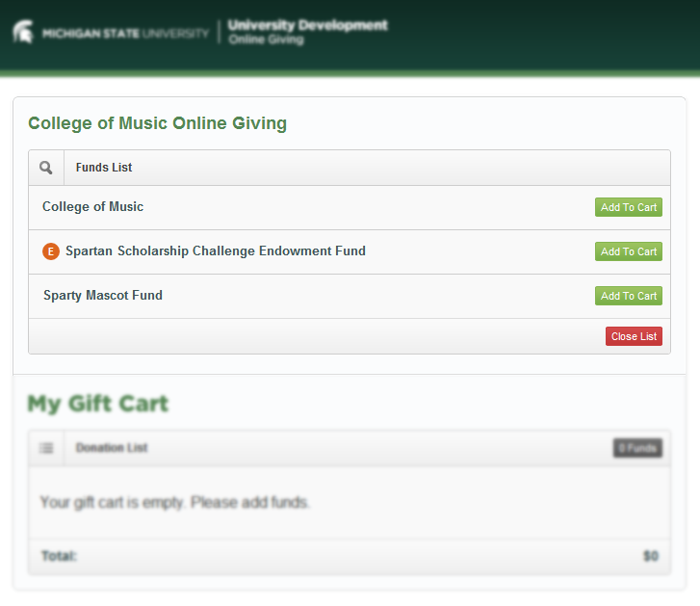Screen dimensions: 700x606
Task: Click the $0 total amount
Action: click(x=651, y=556)
